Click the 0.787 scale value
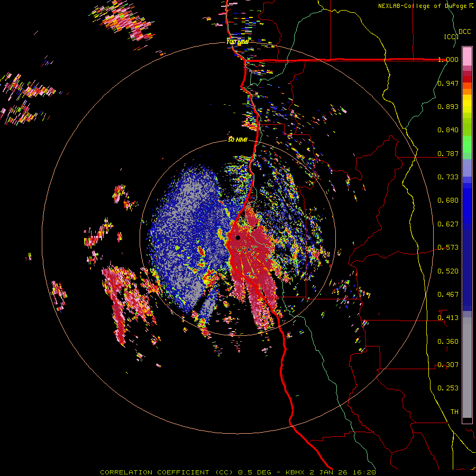This screenshot has height=476, width=476. coord(448,153)
